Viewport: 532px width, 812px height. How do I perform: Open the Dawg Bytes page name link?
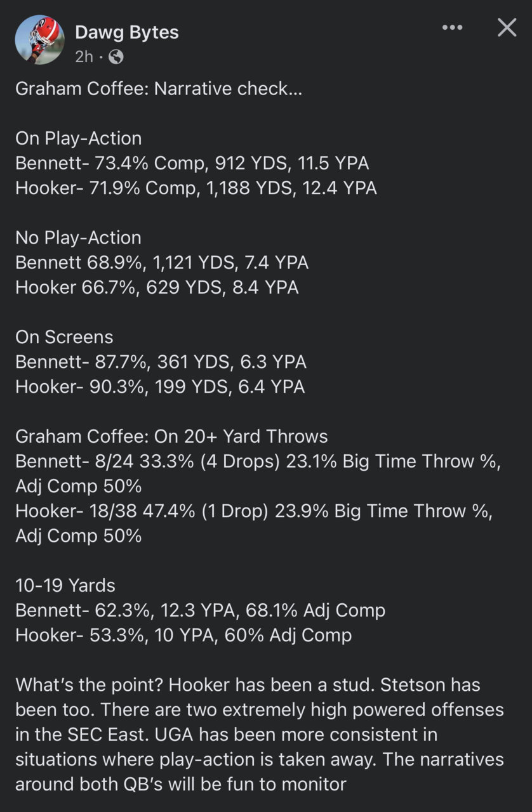point(127,32)
